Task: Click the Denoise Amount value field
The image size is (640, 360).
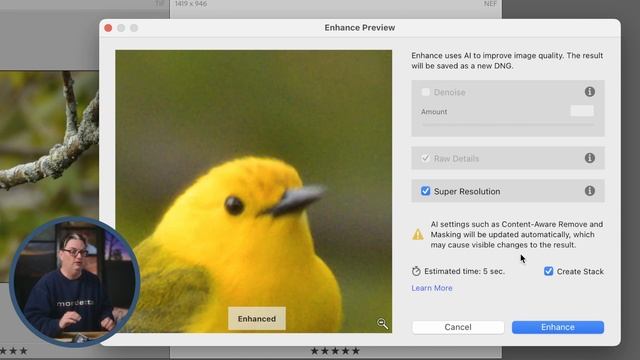Action: [x=582, y=111]
